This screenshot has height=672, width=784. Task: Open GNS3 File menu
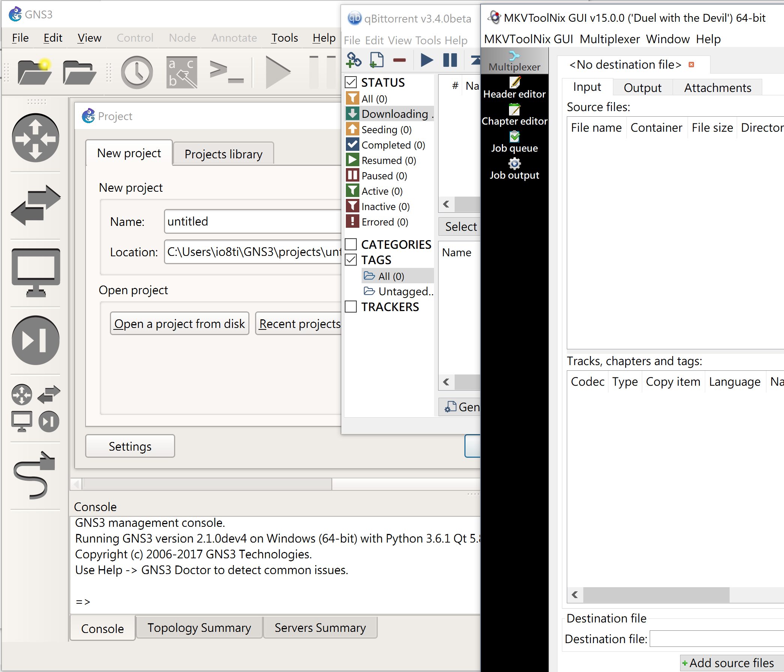(20, 38)
